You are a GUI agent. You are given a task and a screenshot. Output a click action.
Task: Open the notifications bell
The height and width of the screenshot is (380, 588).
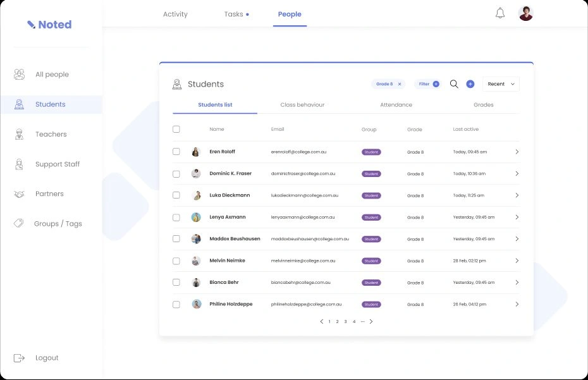pos(500,13)
